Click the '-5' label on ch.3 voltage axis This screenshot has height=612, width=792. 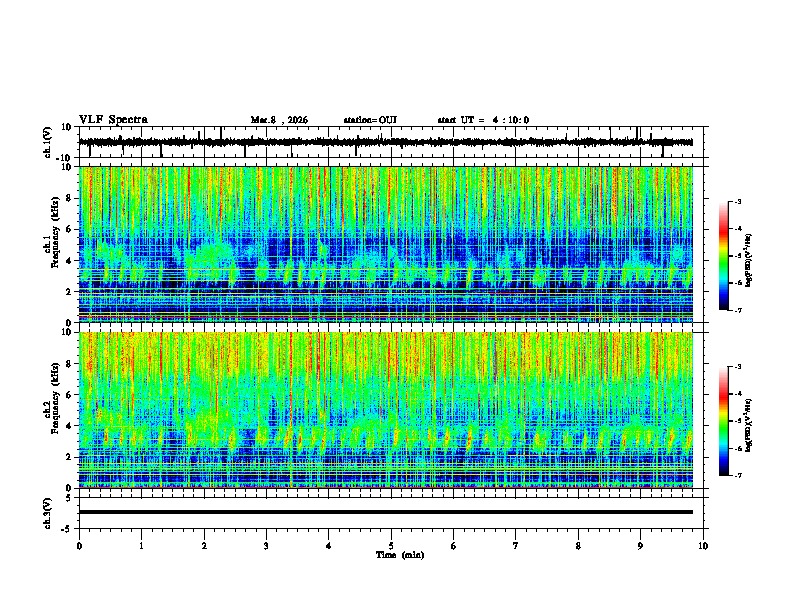pos(68,528)
